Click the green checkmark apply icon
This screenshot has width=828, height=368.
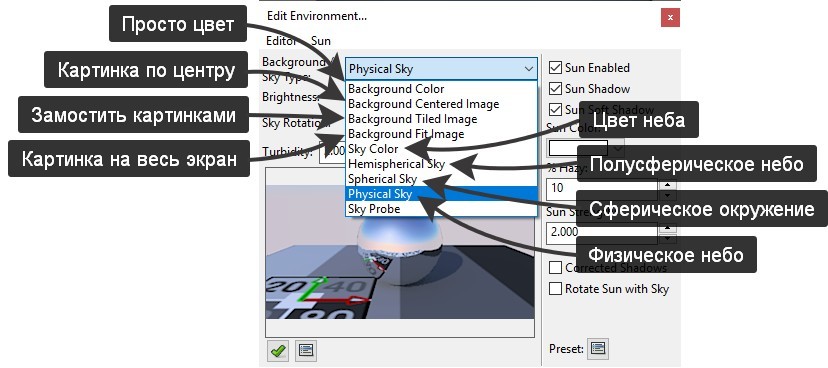pyautogui.click(x=278, y=350)
